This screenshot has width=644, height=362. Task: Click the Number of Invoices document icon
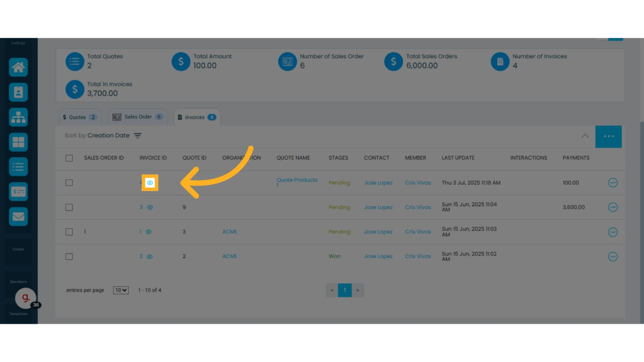coord(500,62)
